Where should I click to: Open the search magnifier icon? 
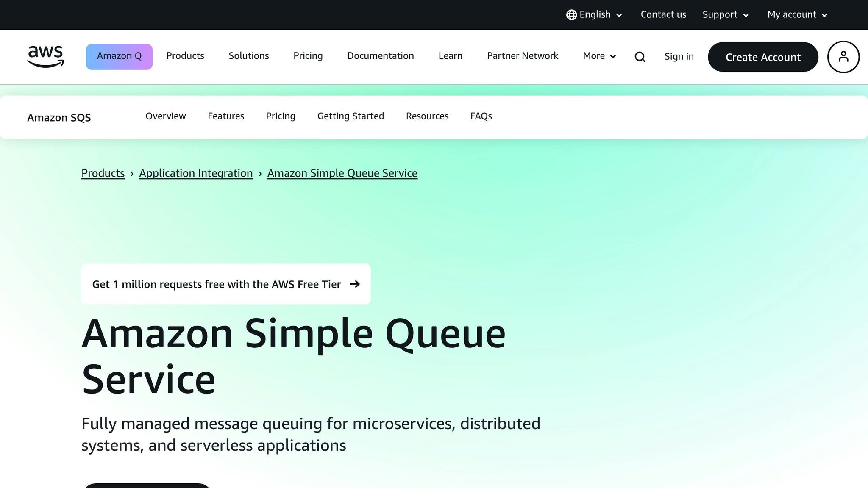click(x=640, y=57)
